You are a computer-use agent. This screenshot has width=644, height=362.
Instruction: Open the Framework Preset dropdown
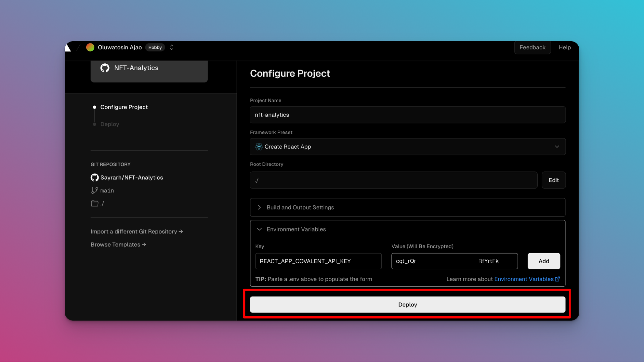click(408, 147)
